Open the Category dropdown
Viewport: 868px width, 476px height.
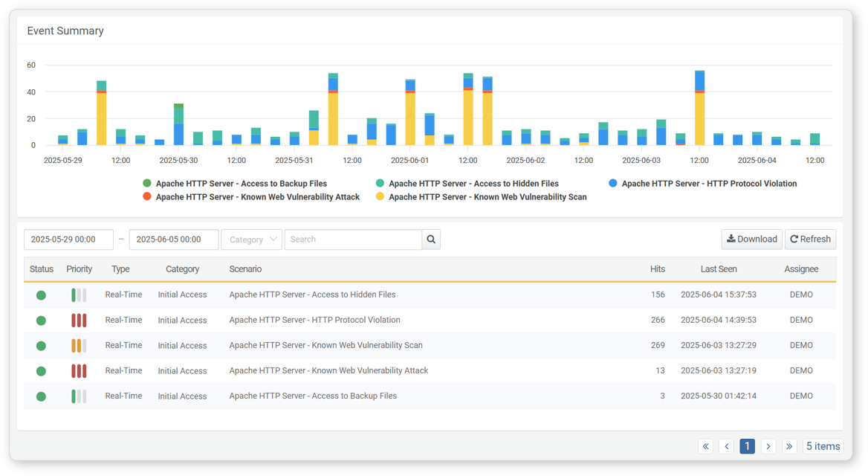(x=252, y=239)
